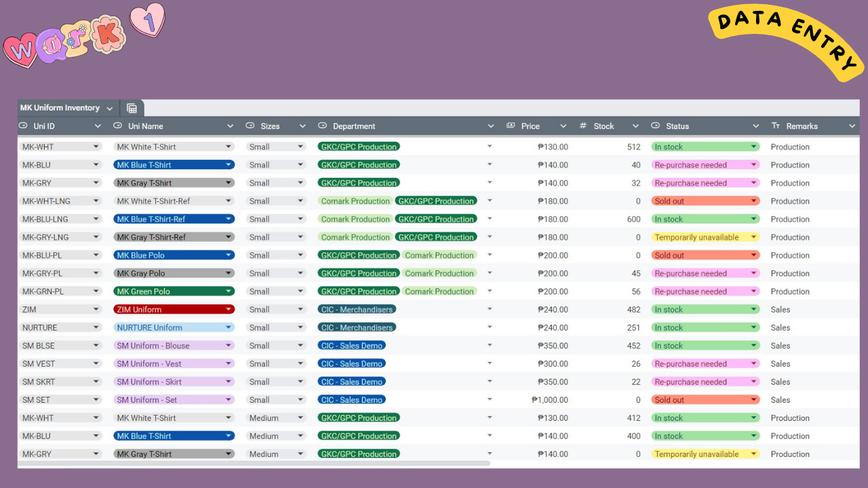
Task: Open the Status column menu arrow
Action: click(x=756, y=126)
